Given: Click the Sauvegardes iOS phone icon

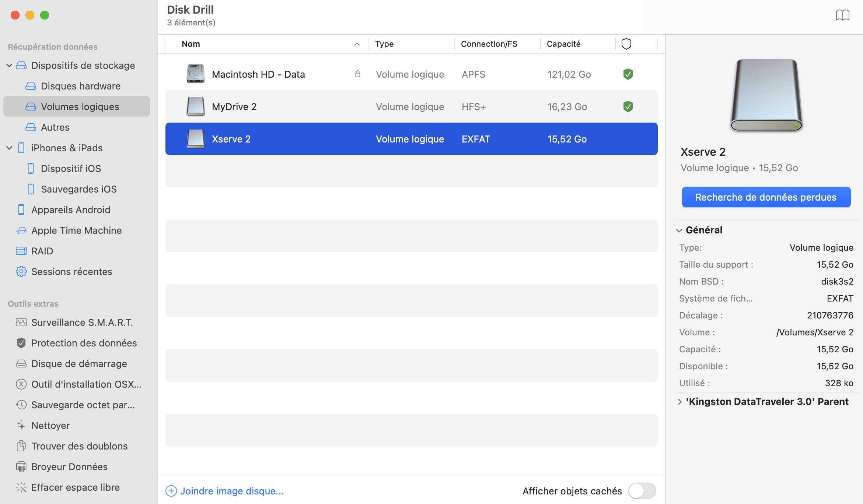Looking at the screenshot, I should 31,189.
